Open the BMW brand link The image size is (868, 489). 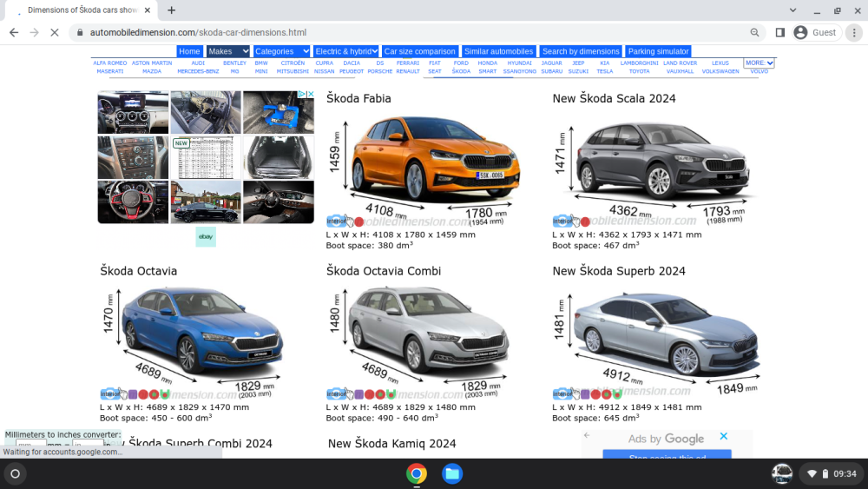point(261,63)
